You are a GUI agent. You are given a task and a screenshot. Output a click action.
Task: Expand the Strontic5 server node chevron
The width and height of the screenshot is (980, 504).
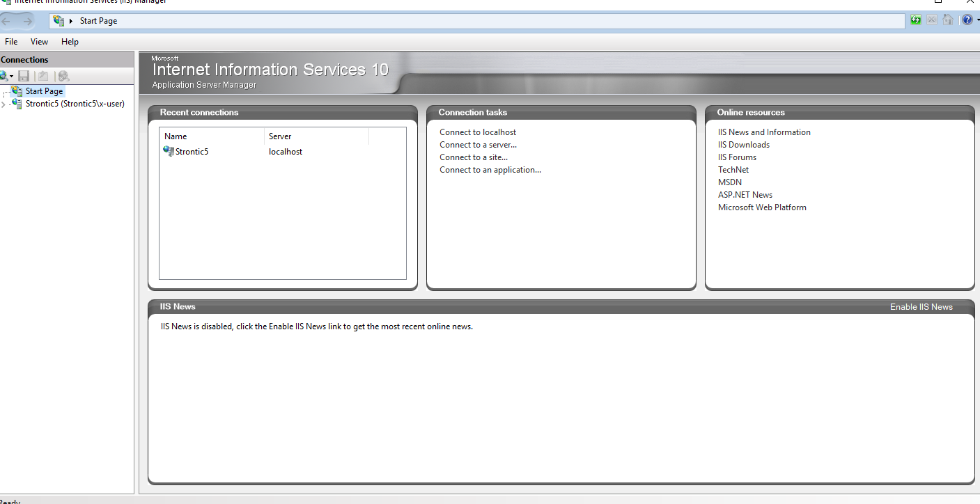pos(3,104)
